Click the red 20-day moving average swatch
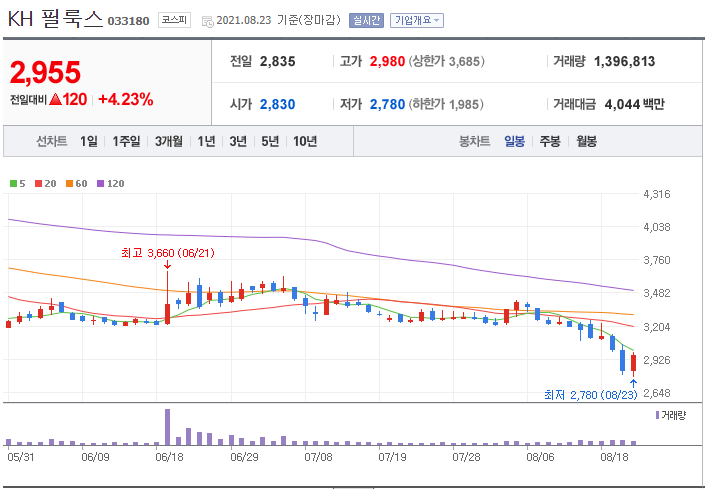Screen dimensions: 705x489 click(x=38, y=183)
